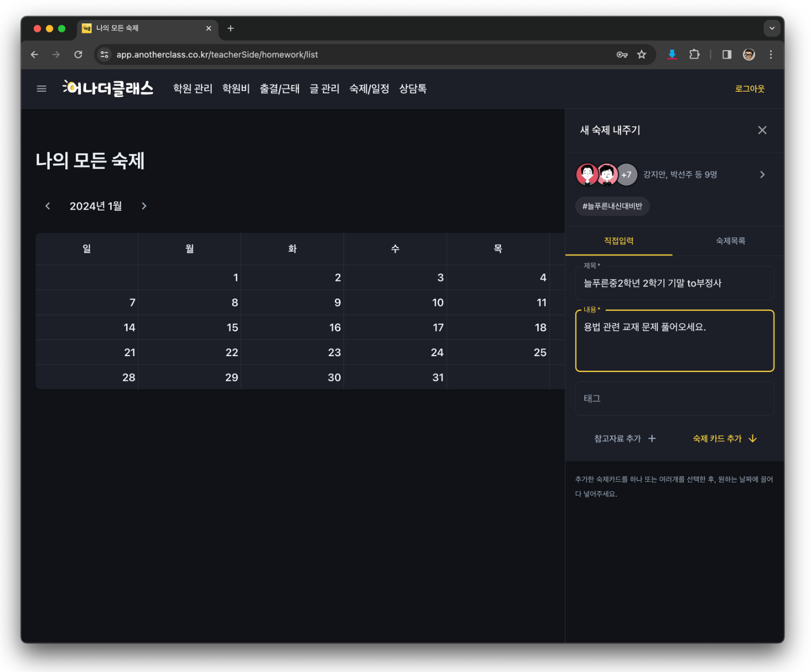Reload the current page
The image size is (811, 672).
(x=79, y=55)
